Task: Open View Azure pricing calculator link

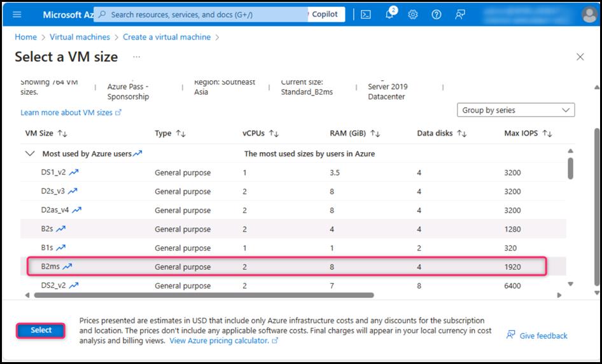Action: click(219, 340)
